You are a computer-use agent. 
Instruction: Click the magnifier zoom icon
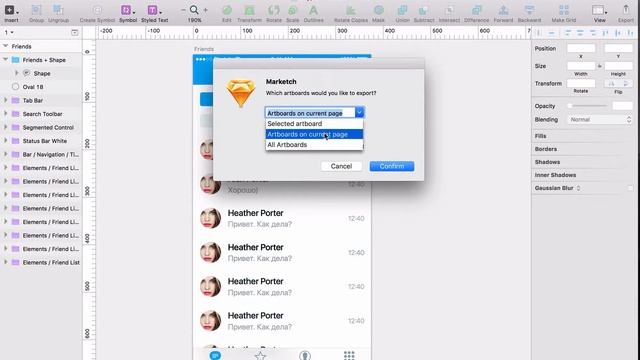194,10
